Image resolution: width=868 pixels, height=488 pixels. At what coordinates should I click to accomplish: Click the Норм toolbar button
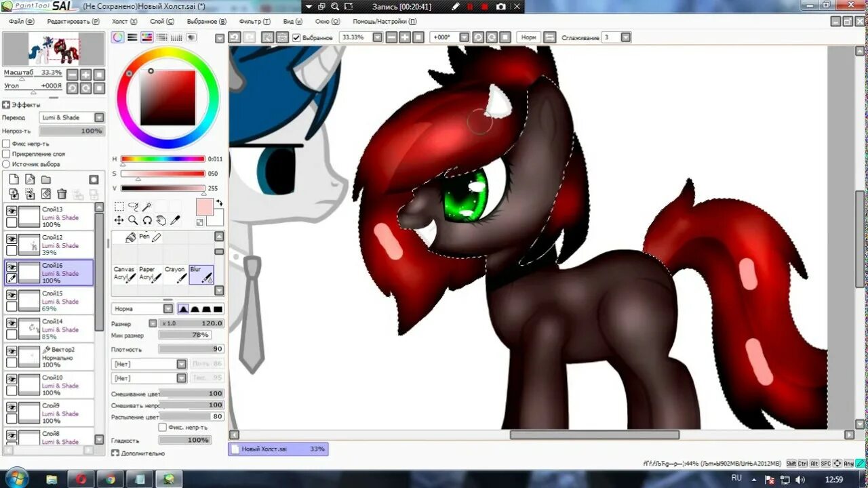click(x=528, y=37)
